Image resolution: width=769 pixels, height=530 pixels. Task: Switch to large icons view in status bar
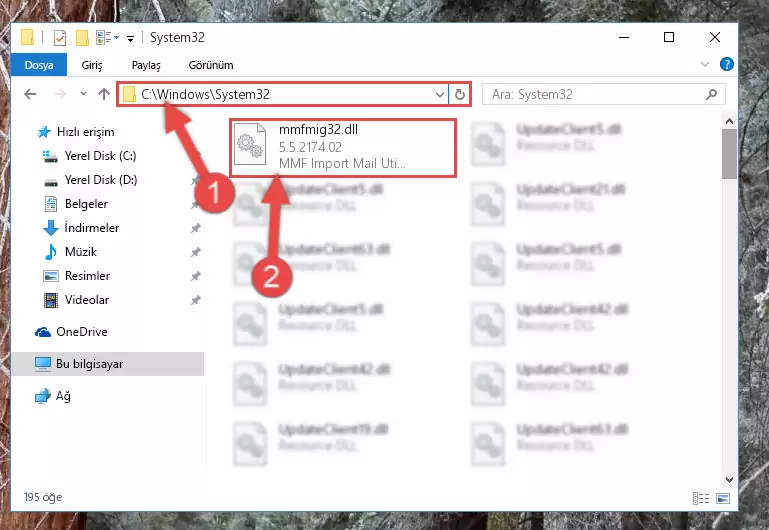(x=723, y=499)
